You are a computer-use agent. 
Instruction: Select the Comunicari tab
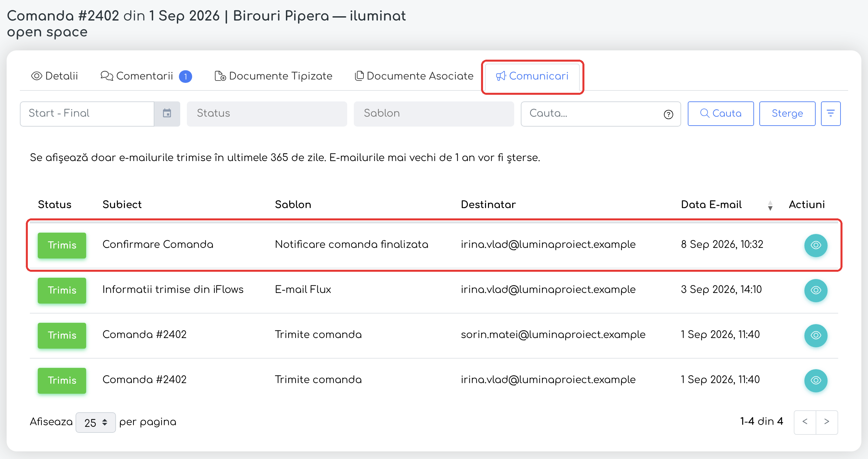532,76
